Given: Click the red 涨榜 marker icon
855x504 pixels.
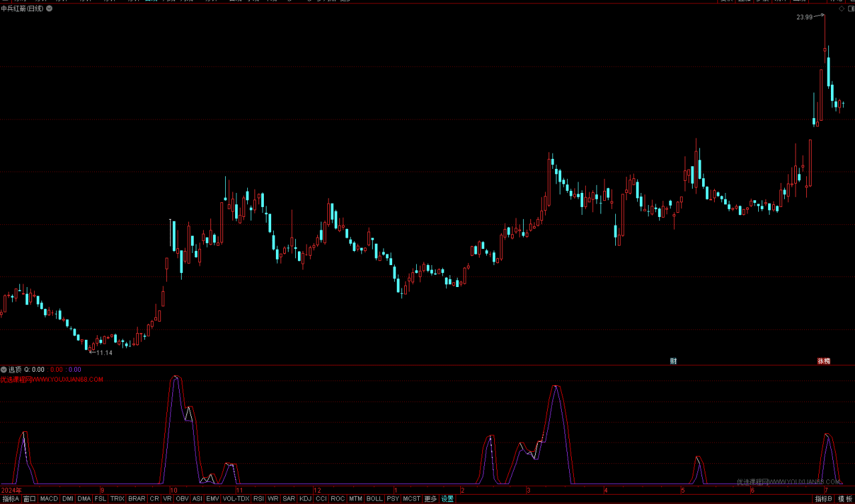Looking at the screenshot, I should click(824, 361).
